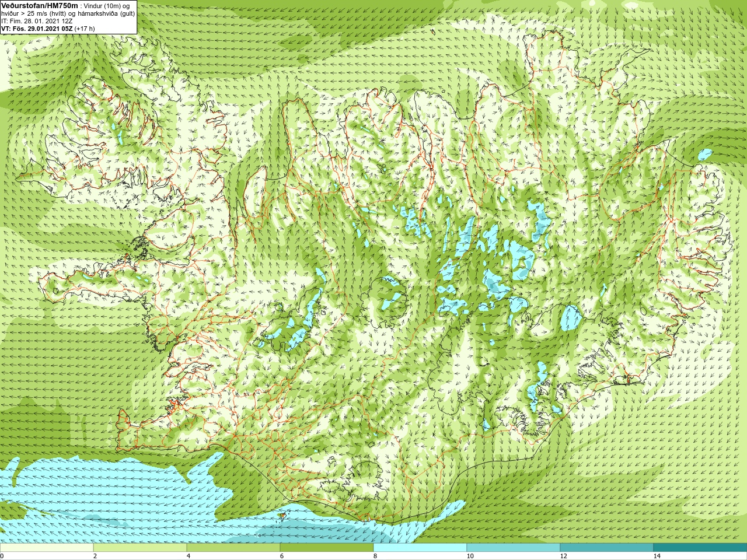
Task: Click the dark green 6–8 legend swatch
Action: pos(327,548)
